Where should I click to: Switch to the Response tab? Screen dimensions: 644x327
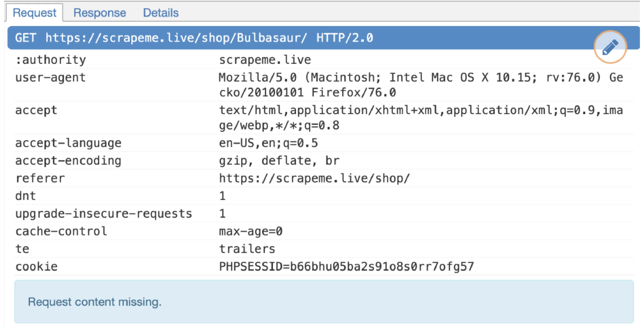coord(99,13)
